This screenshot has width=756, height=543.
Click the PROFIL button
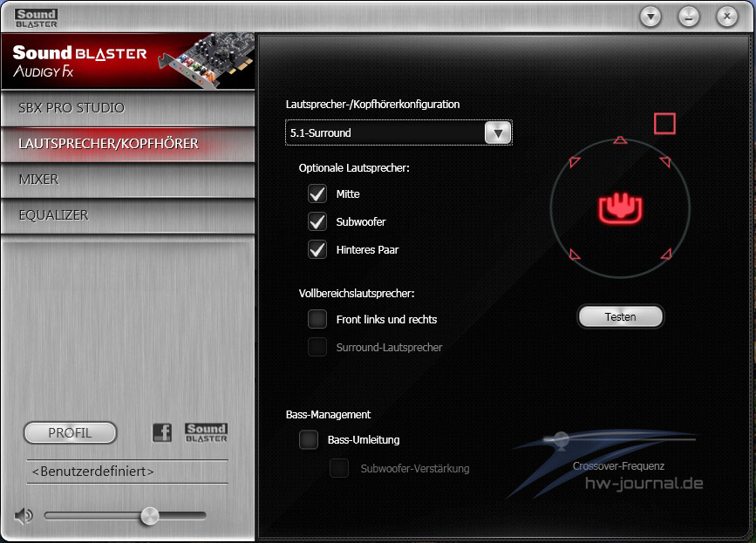pyautogui.click(x=70, y=432)
